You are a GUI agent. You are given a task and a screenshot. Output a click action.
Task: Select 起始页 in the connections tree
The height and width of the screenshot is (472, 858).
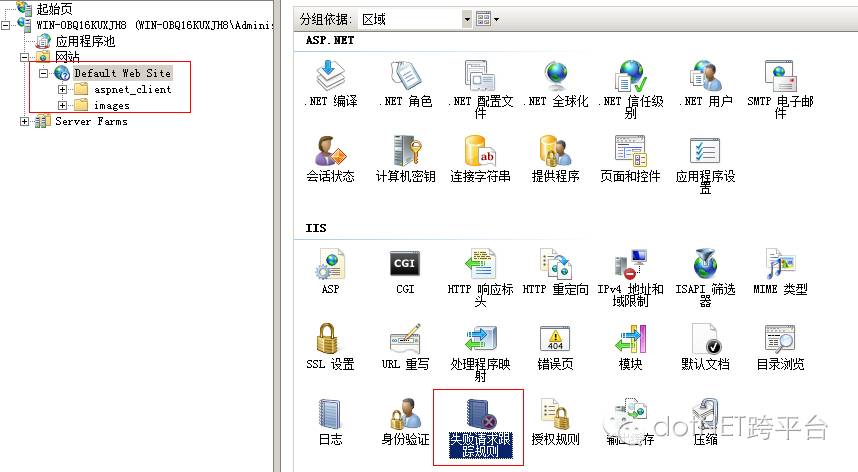(x=54, y=9)
